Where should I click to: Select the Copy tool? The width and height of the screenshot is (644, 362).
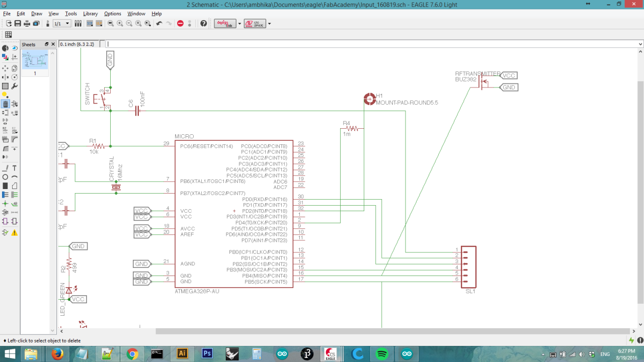tap(14, 68)
